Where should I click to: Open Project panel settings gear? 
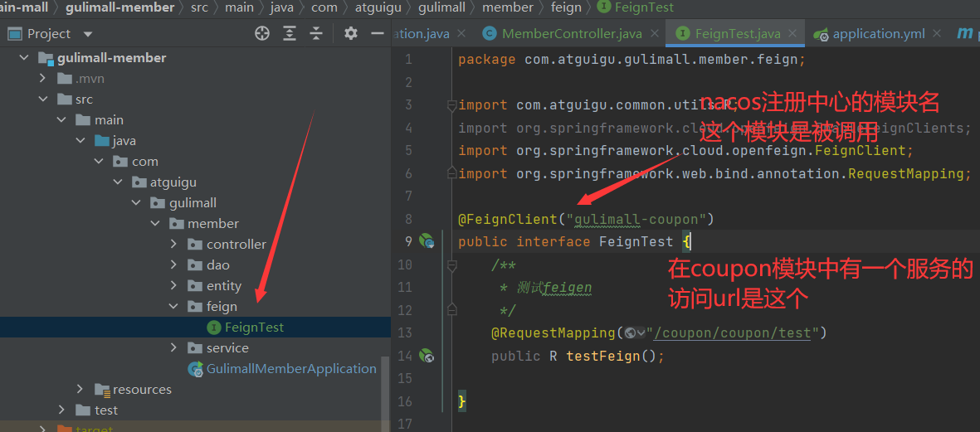(x=351, y=34)
